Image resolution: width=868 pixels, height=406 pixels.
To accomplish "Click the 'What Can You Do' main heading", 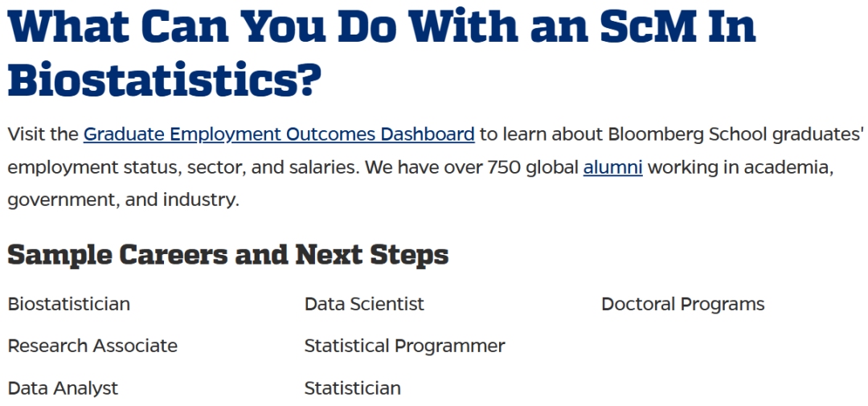I will [382, 54].
